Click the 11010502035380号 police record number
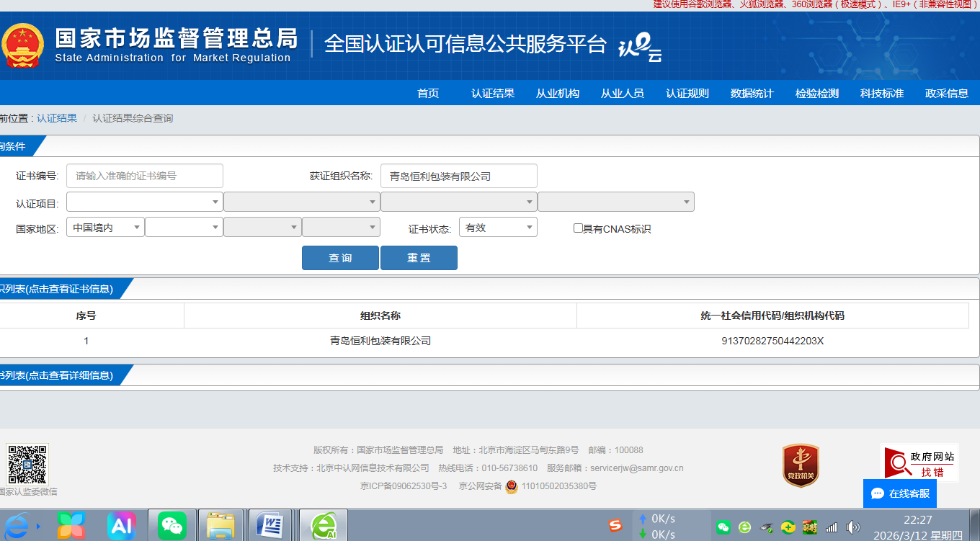 pyautogui.click(x=559, y=486)
